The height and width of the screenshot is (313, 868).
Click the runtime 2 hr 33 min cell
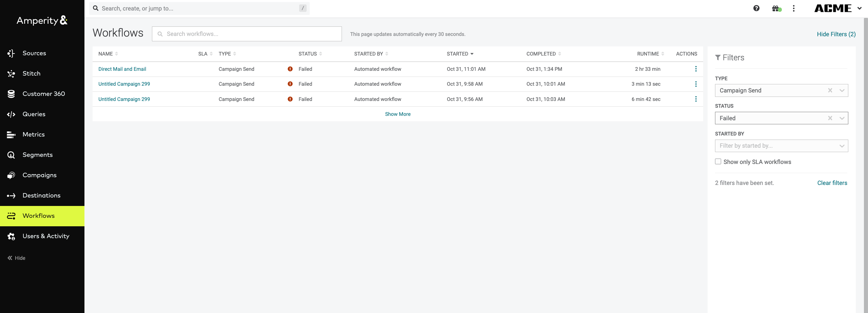(648, 69)
